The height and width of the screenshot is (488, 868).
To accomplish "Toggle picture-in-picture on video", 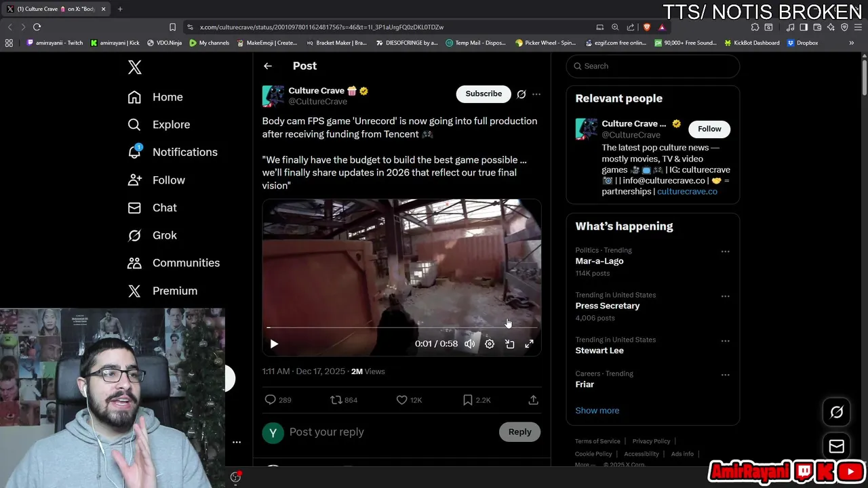I will (x=510, y=344).
